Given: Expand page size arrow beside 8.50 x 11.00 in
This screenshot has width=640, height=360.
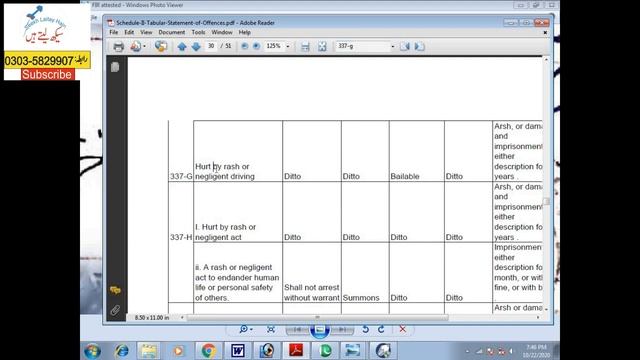Looking at the screenshot, I should pos(182,318).
